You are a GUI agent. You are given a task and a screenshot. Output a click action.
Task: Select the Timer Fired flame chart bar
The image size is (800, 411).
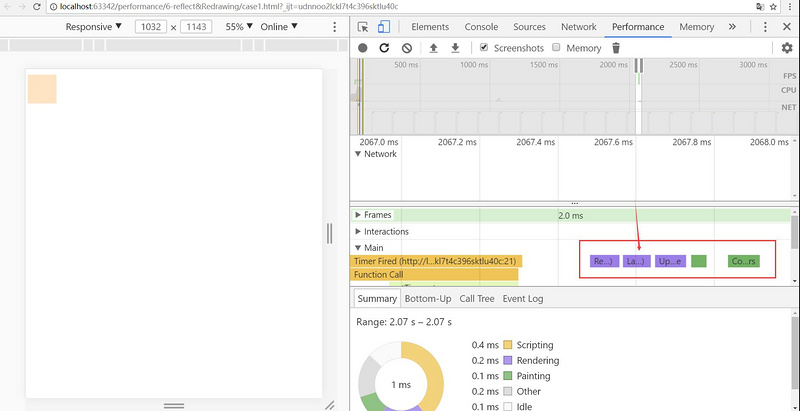pyautogui.click(x=436, y=261)
